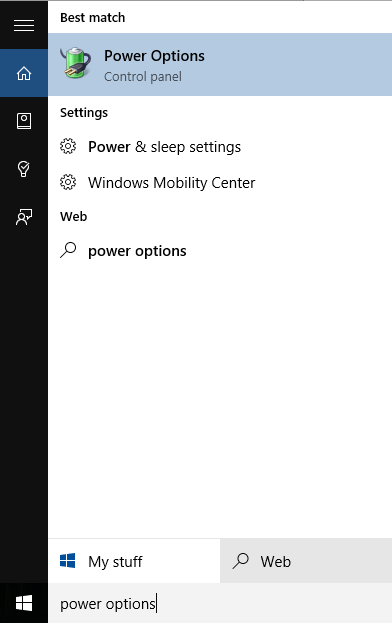
Task: Click the Windows Start button
Action: [24, 603]
